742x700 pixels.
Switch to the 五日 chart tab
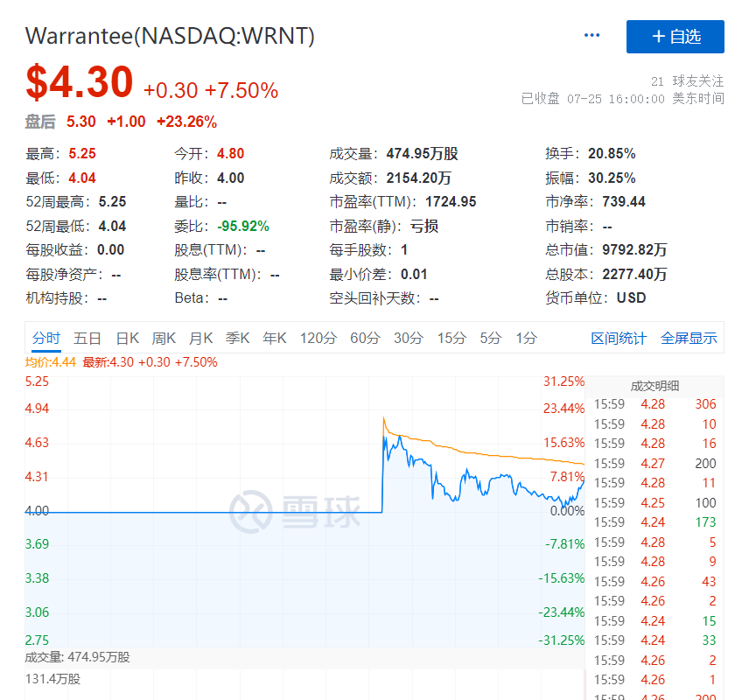[x=87, y=339]
